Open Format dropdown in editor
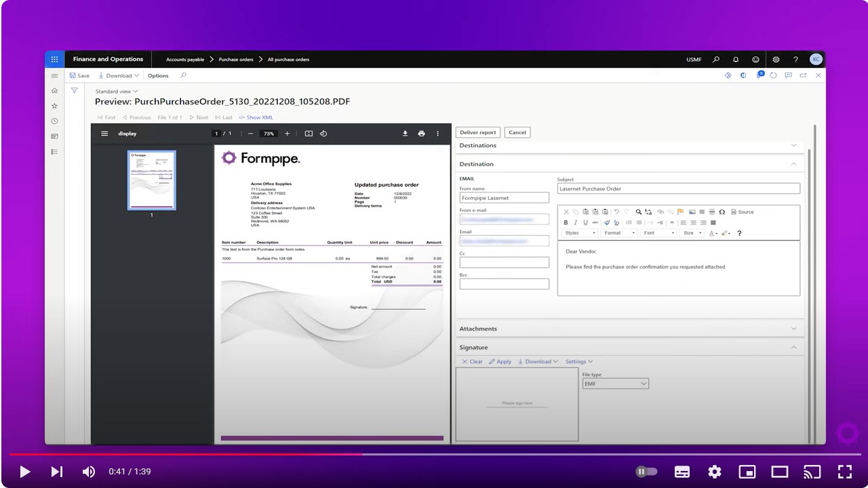 620,233
